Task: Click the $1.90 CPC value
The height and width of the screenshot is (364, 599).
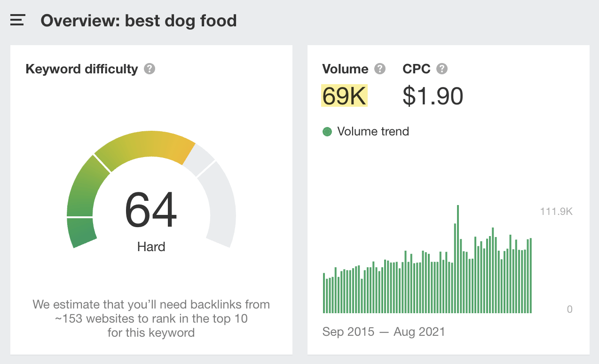Action: 433,96
